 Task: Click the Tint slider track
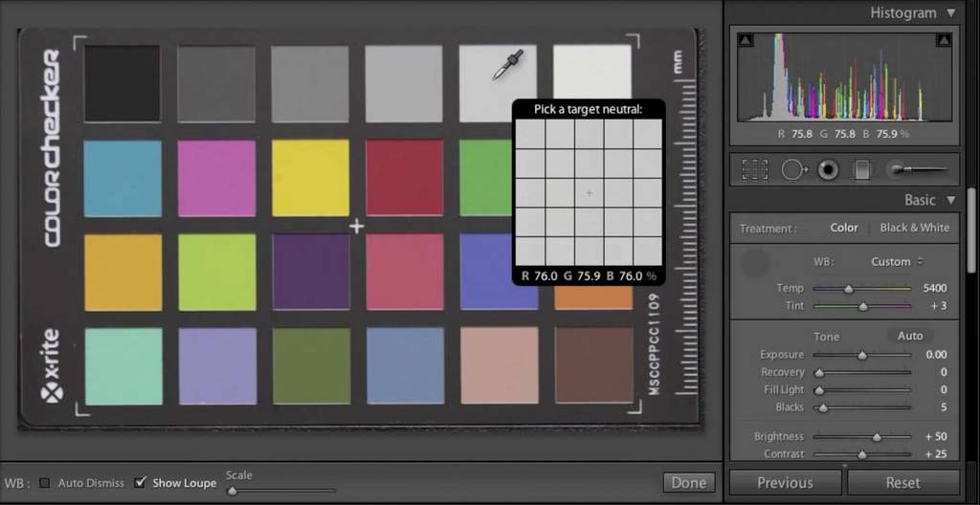(x=862, y=306)
